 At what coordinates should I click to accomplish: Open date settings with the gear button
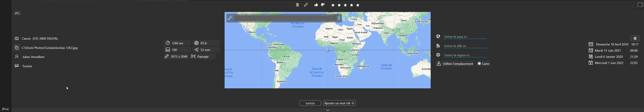click(635, 38)
